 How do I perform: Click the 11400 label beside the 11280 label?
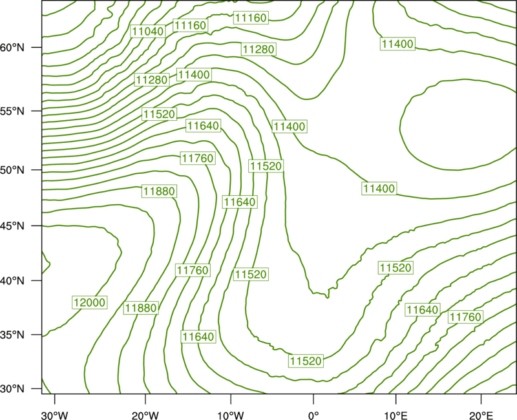pyautogui.click(x=194, y=74)
